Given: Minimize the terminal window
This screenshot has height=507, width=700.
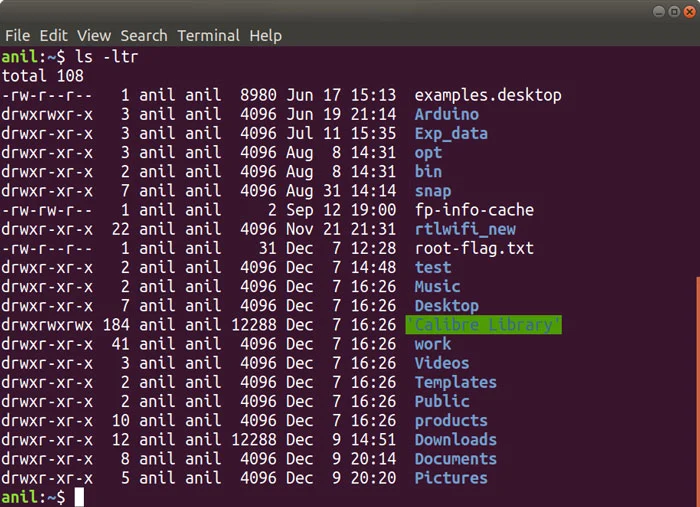Looking at the screenshot, I should click(x=659, y=11).
